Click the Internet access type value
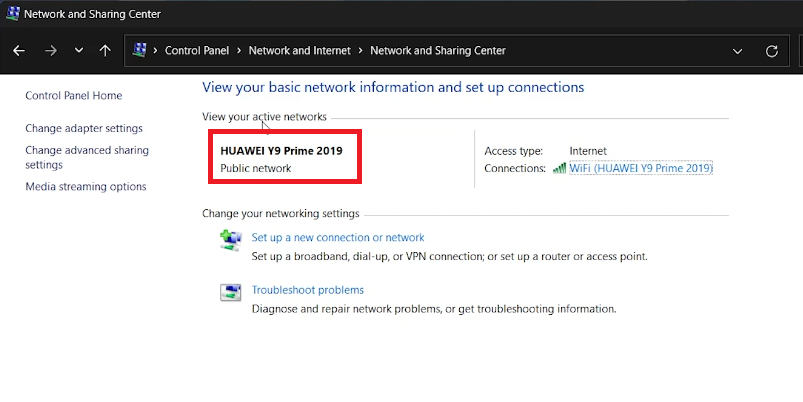 point(588,151)
